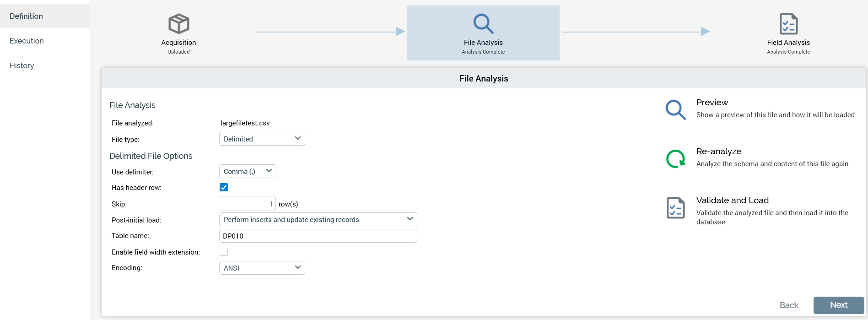Click the Acquisition box icon
Viewport: 868px width, 320px height.
[x=178, y=24]
